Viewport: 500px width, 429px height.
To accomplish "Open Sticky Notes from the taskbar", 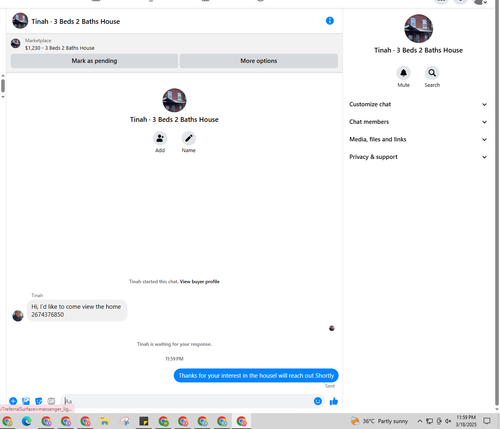I will tap(144, 421).
